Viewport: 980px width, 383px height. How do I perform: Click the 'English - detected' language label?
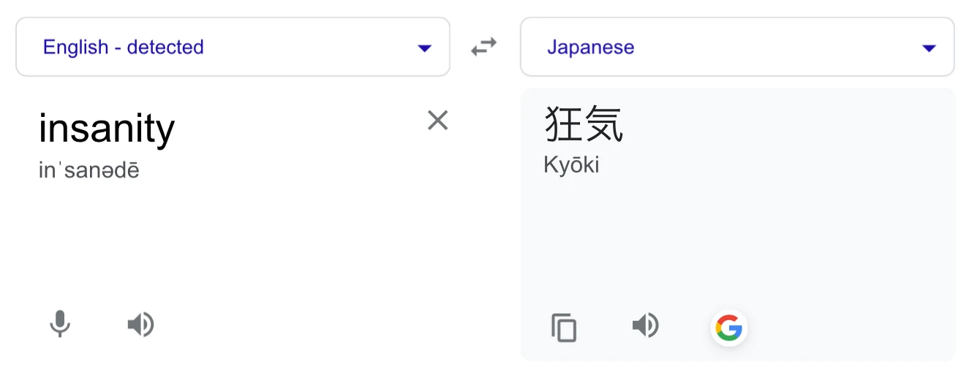point(123,48)
